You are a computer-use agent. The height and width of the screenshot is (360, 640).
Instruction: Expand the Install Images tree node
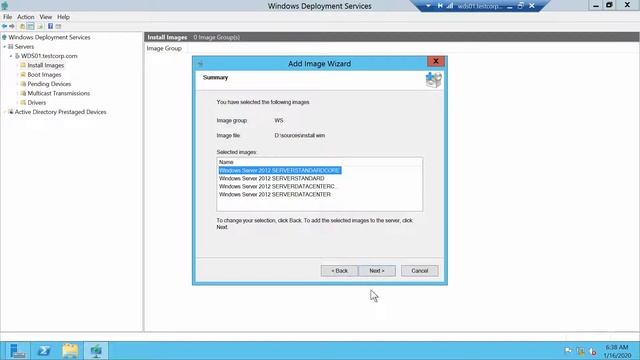pyautogui.click(x=18, y=65)
